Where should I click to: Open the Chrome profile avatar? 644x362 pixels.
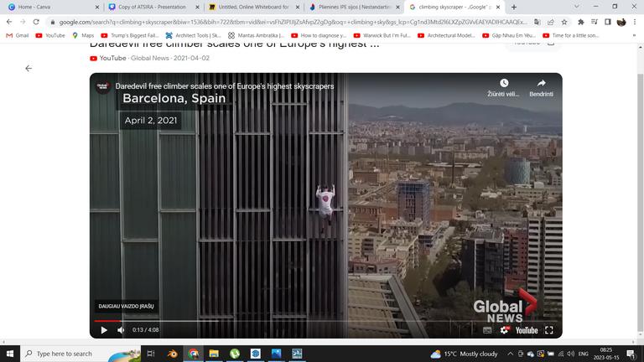pos(621,22)
